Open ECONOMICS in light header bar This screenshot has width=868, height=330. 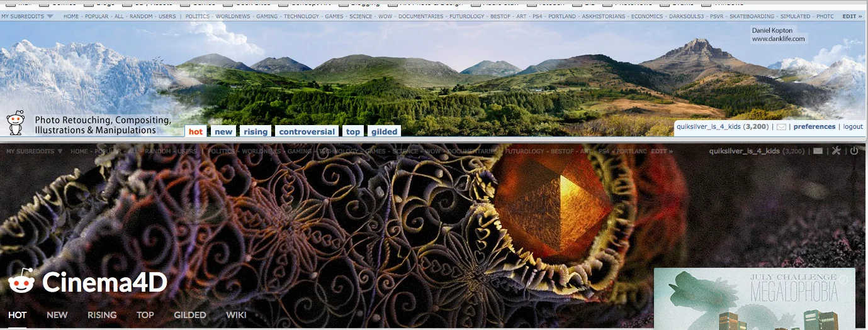click(648, 16)
